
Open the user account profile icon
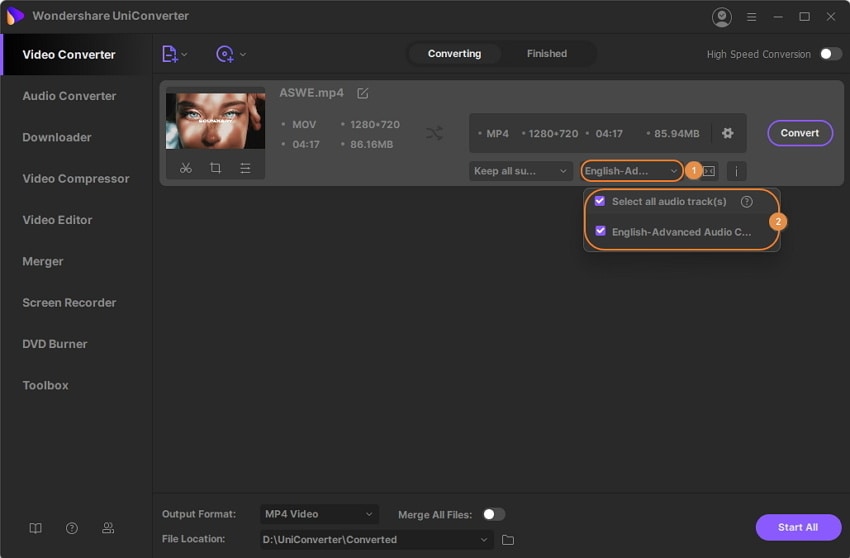(722, 17)
